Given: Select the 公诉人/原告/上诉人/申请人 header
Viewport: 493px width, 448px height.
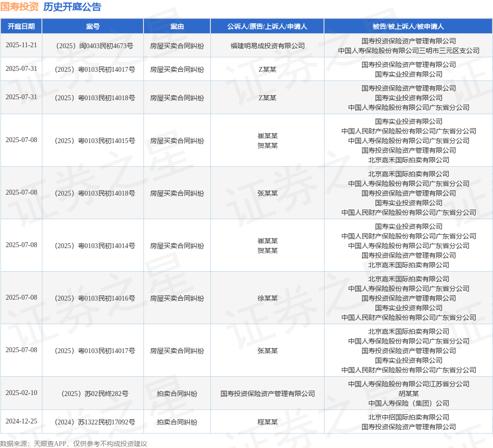Looking at the screenshot, I should pyautogui.click(x=267, y=26).
